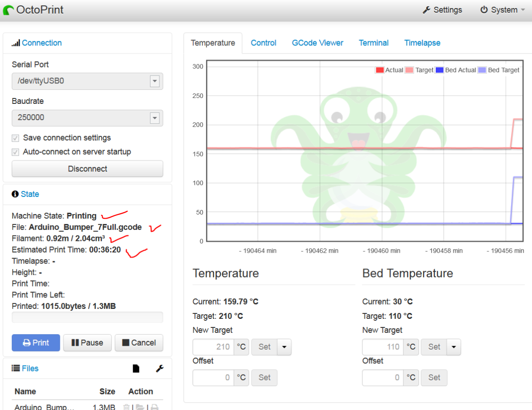532x410 pixels.
Task: Click hotend New Target input field
Action: point(213,347)
